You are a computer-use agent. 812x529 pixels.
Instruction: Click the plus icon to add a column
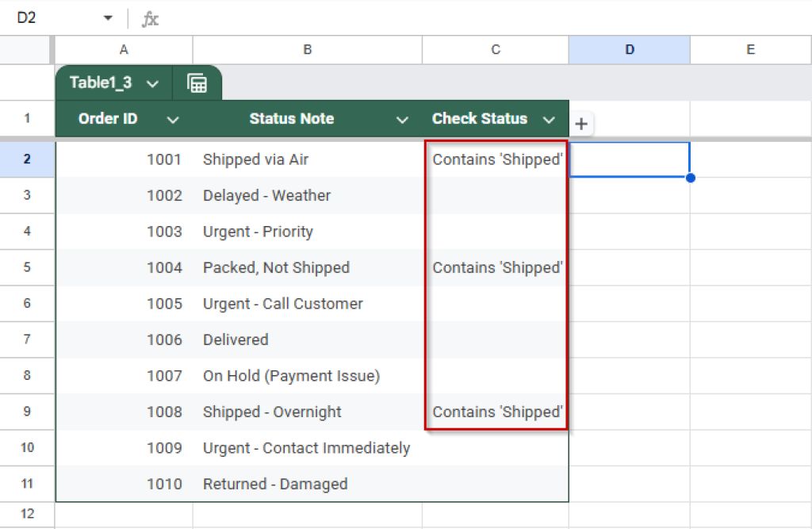(x=581, y=124)
